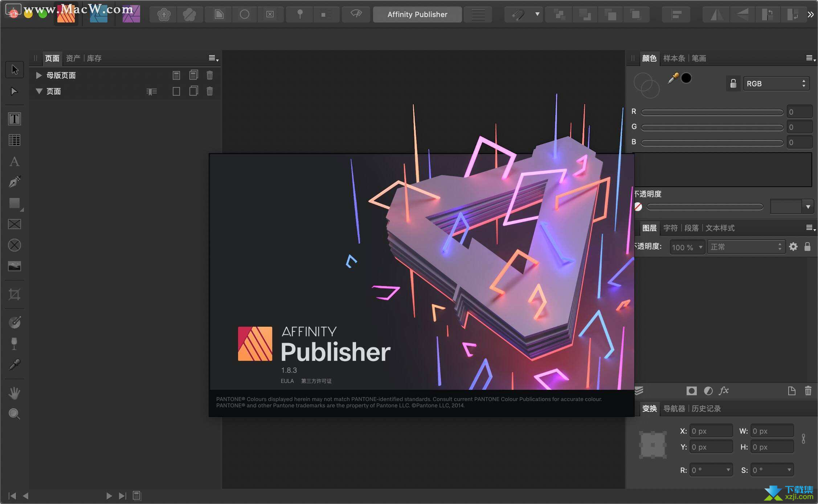Select the Pen tool
The width and height of the screenshot is (818, 504).
click(x=15, y=182)
